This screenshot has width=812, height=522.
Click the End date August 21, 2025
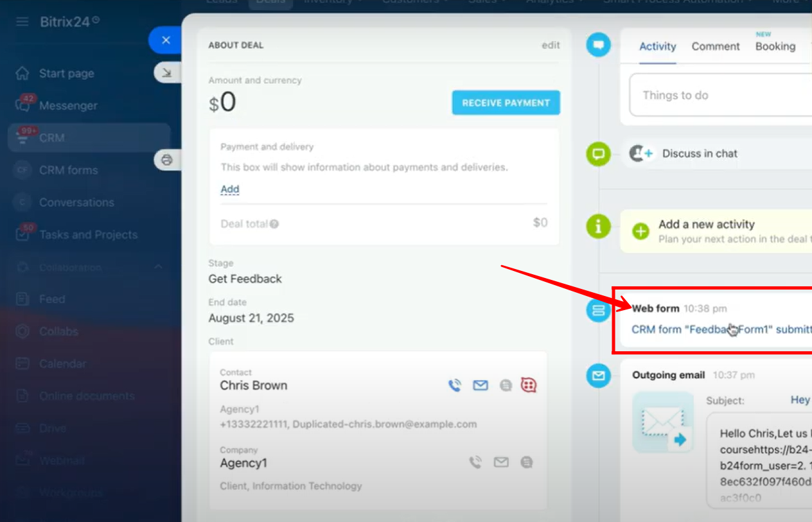[251, 318]
